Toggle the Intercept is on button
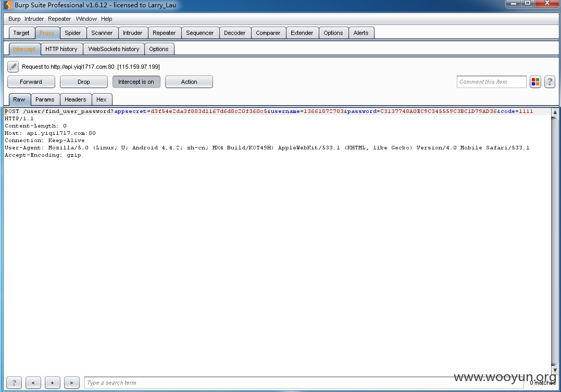This screenshot has width=561, height=392. click(x=136, y=82)
